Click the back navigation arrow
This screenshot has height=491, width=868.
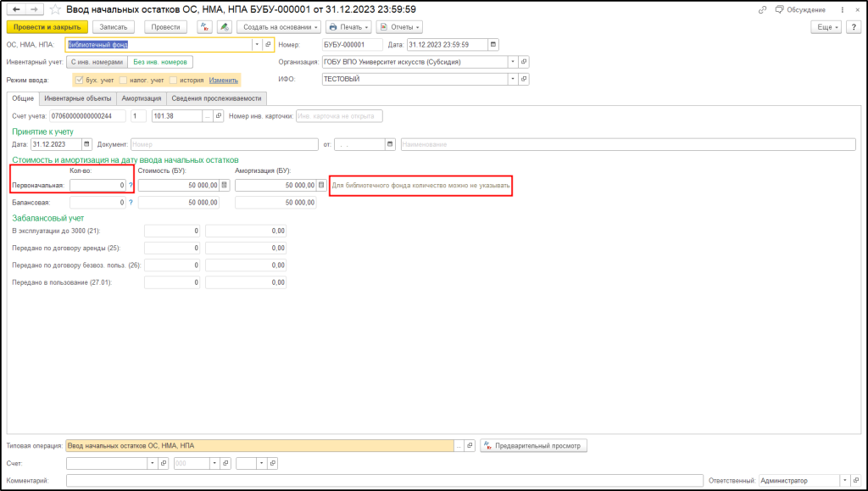click(16, 9)
